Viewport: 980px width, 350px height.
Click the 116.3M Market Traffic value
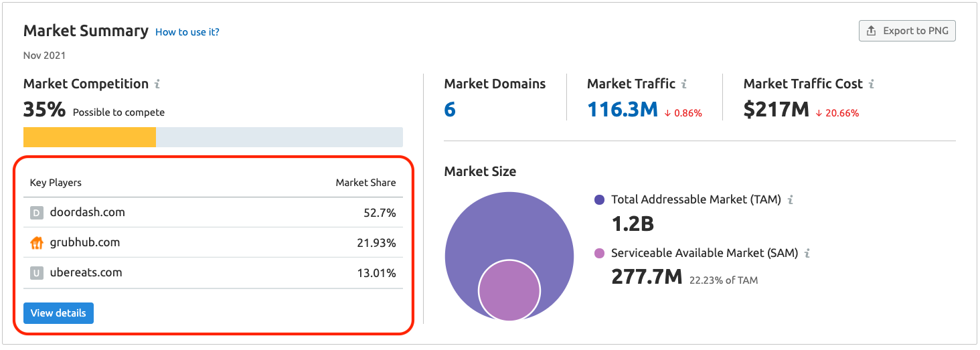[623, 110]
